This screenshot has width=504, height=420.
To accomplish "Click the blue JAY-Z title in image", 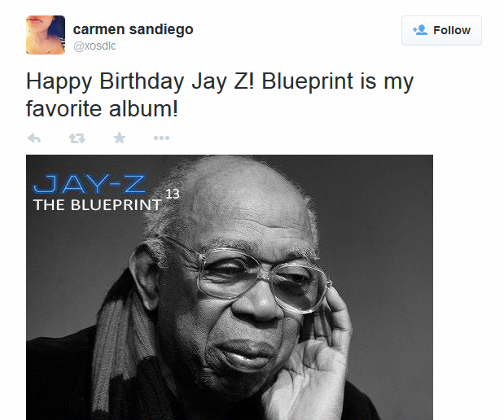I will [x=90, y=184].
